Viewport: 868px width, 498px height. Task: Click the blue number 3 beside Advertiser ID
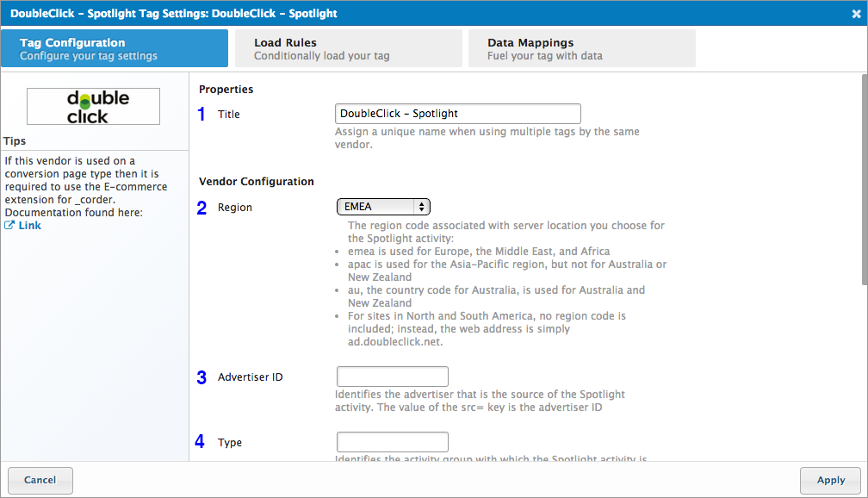202,377
